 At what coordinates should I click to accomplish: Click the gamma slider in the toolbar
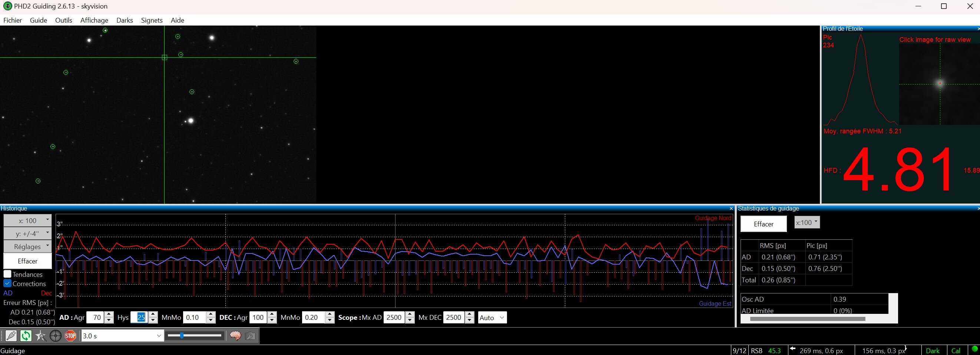(x=195, y=336)
